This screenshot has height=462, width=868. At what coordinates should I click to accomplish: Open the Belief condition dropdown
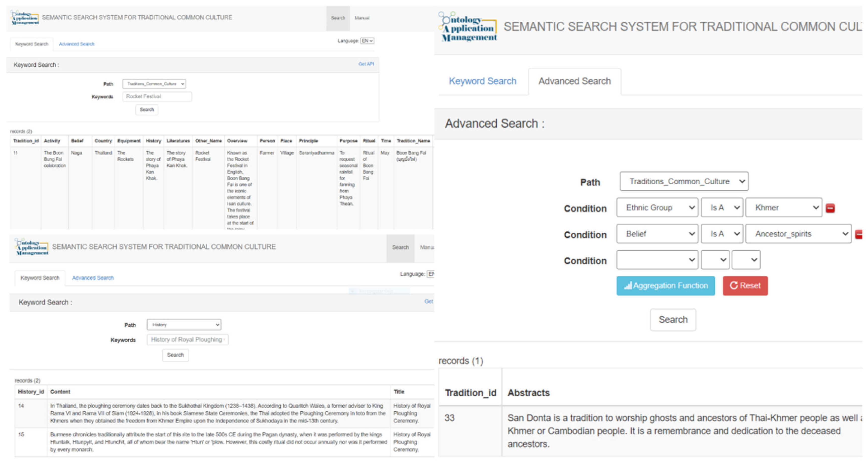(657, 234)
